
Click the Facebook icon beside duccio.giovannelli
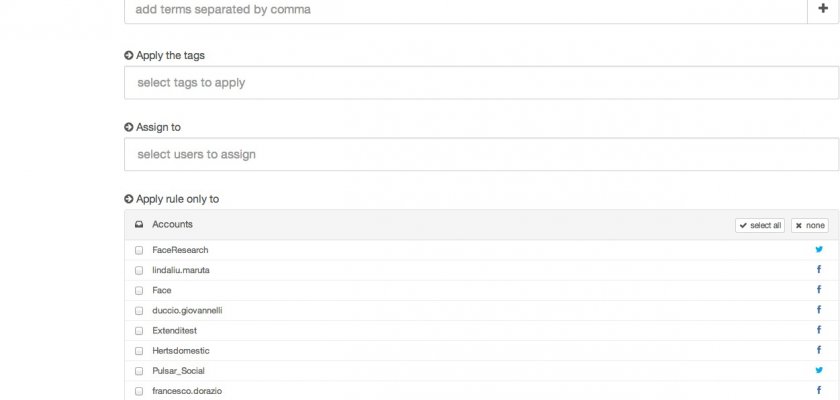coord(819,310)
